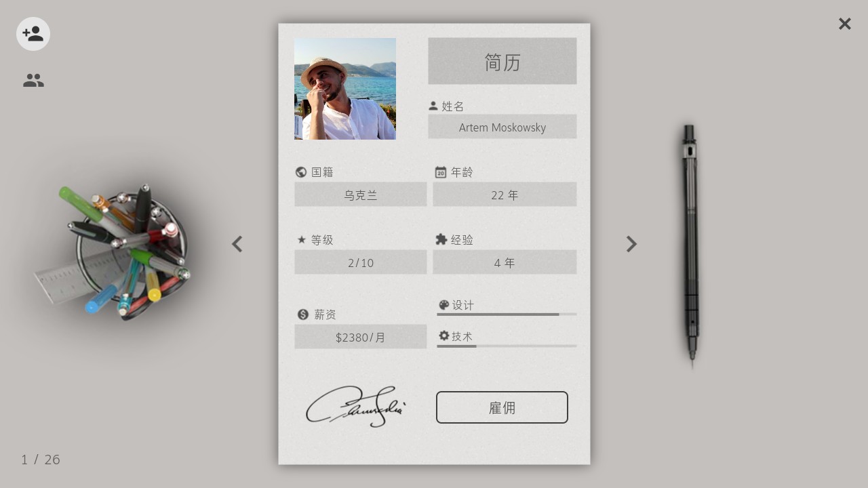Click the palette icon beside 设计
Viewport: 868px width, 488px height.
(x=444, y=305)
